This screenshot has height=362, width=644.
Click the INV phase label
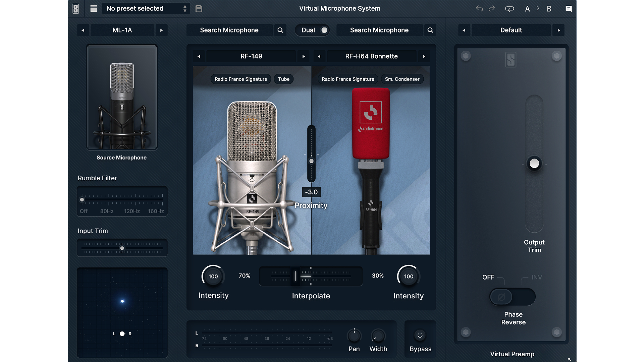[x=536, y=277]
